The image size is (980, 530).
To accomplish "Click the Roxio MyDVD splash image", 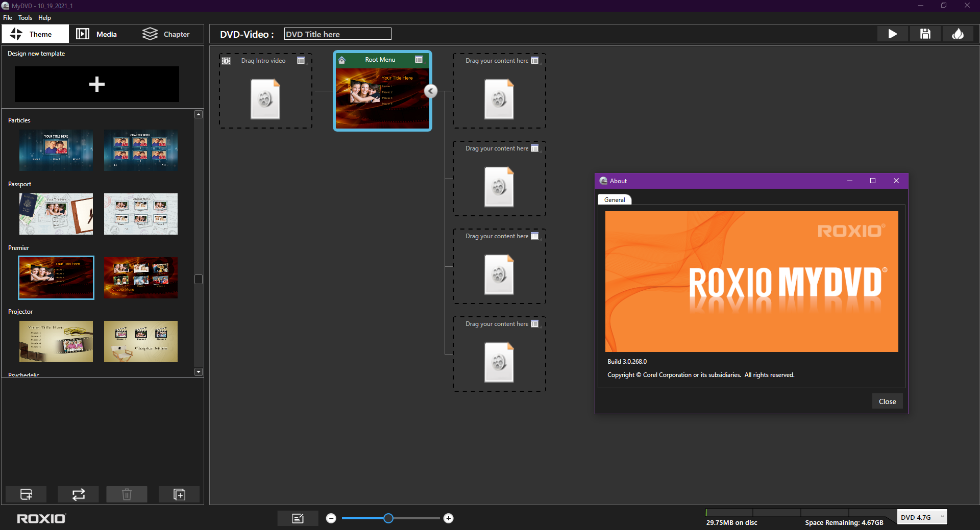I will click(x=751, y=282).
